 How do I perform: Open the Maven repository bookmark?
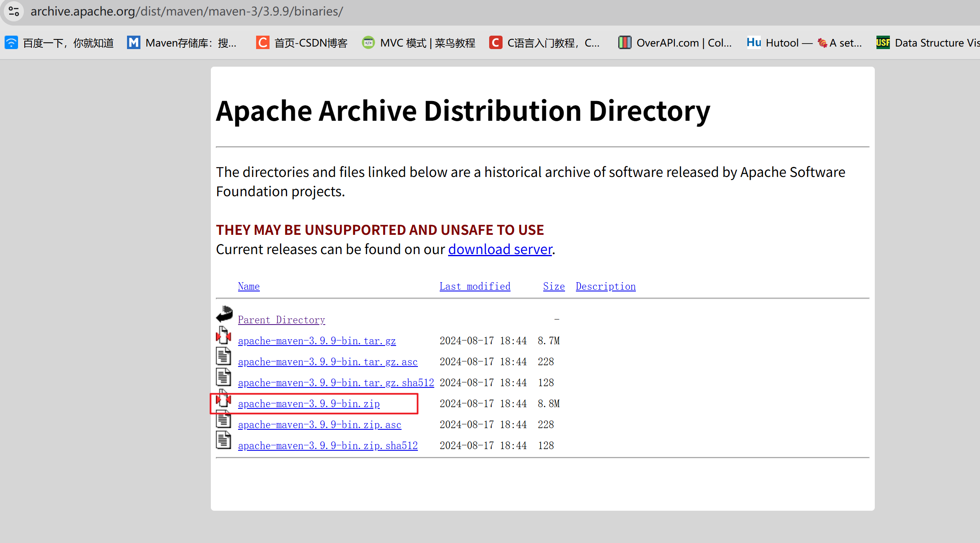pos(182,43)
